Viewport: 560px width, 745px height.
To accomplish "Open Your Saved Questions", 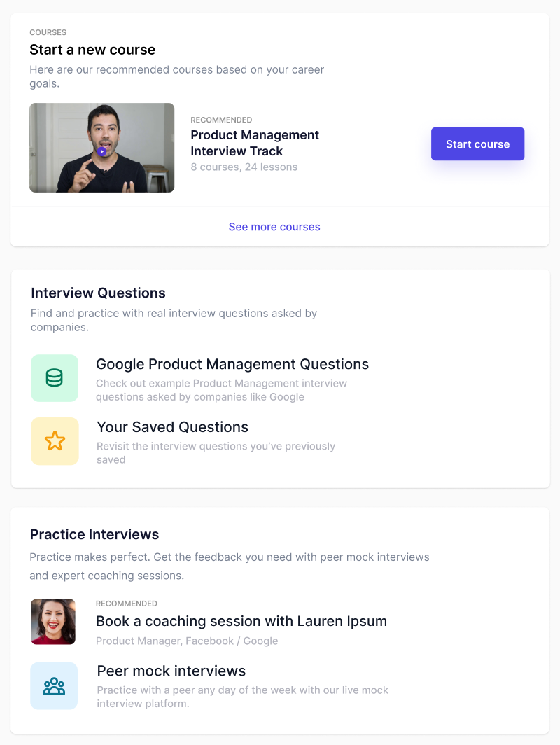I will (x=172, y=426).
